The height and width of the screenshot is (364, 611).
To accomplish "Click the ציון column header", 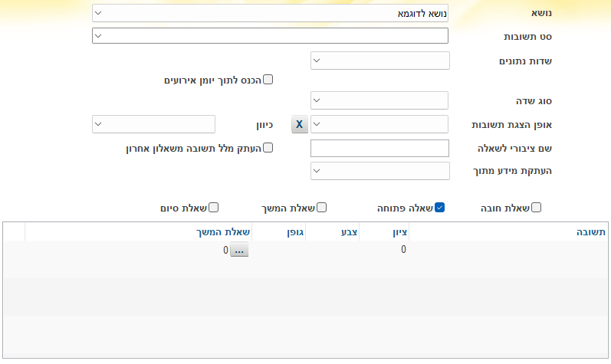I will pyautogui.click(x=399, y=231).
